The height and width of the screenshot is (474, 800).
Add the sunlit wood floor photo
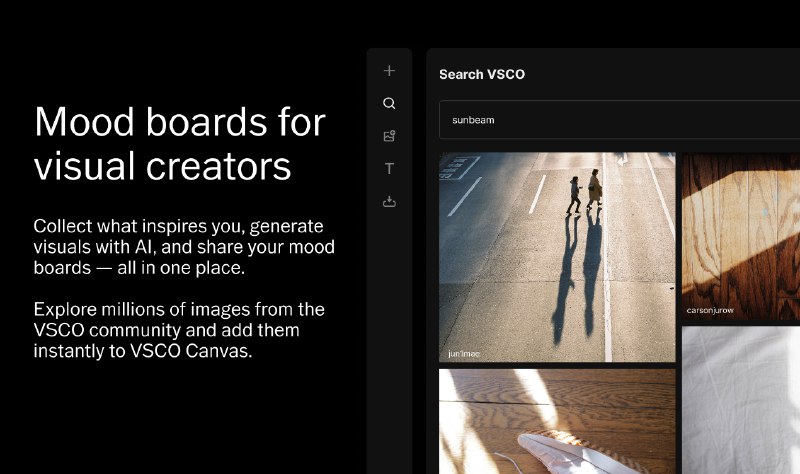(740, 235)
